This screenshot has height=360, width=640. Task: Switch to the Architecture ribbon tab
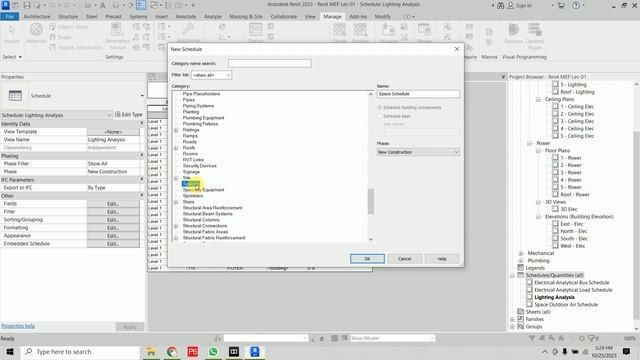point(37,16)
